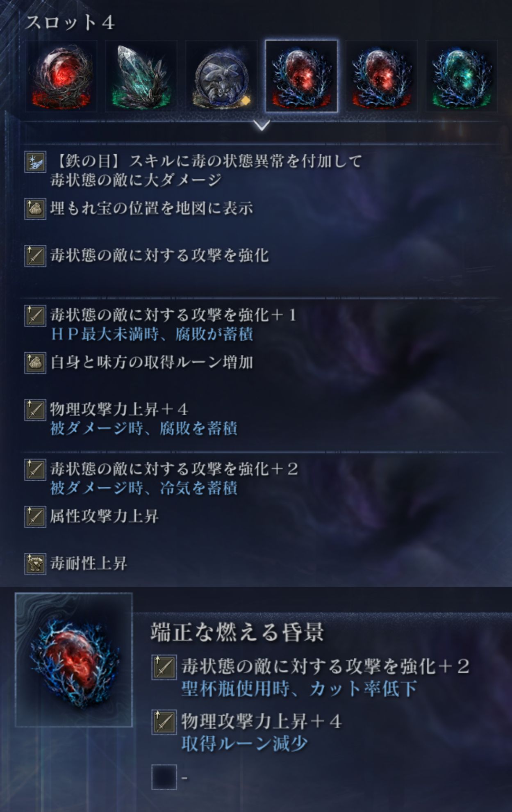Click the sword icon beside 属性攻撃力上昇
The image size is (512, 812).
click(x=35, y=517)
